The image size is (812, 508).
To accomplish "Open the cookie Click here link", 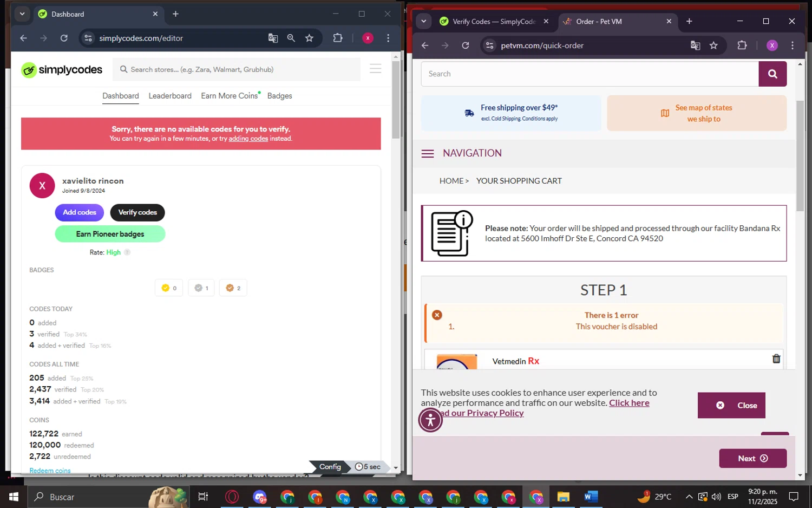I will (629, 403).
